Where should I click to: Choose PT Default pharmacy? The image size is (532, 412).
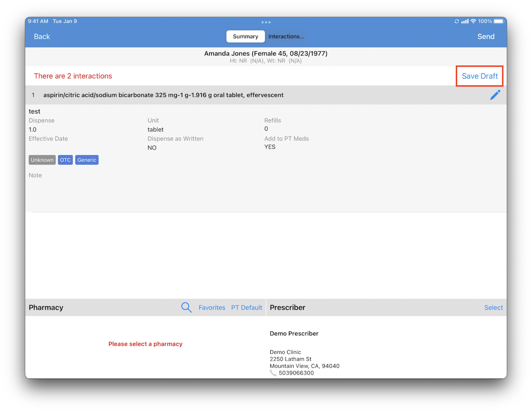click(246, 307)
